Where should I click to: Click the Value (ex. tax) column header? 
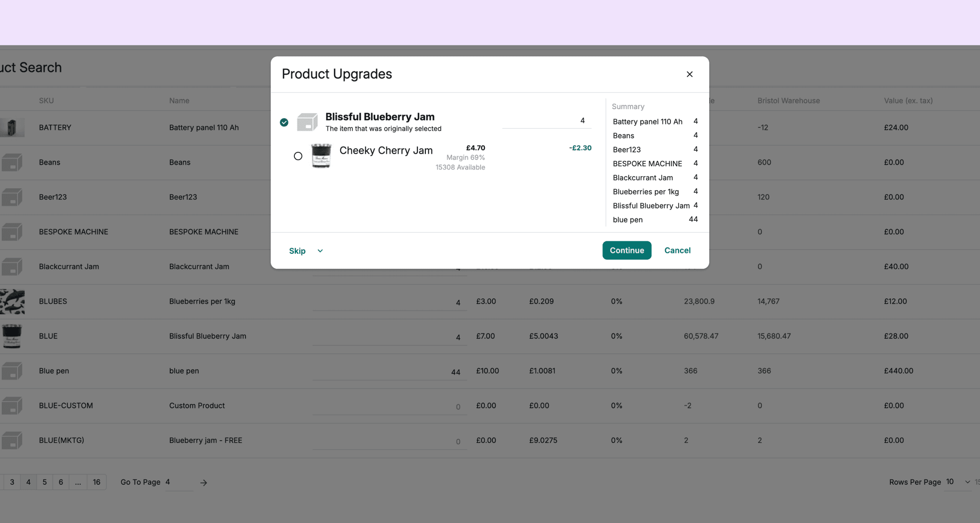(x=908, y=101)
